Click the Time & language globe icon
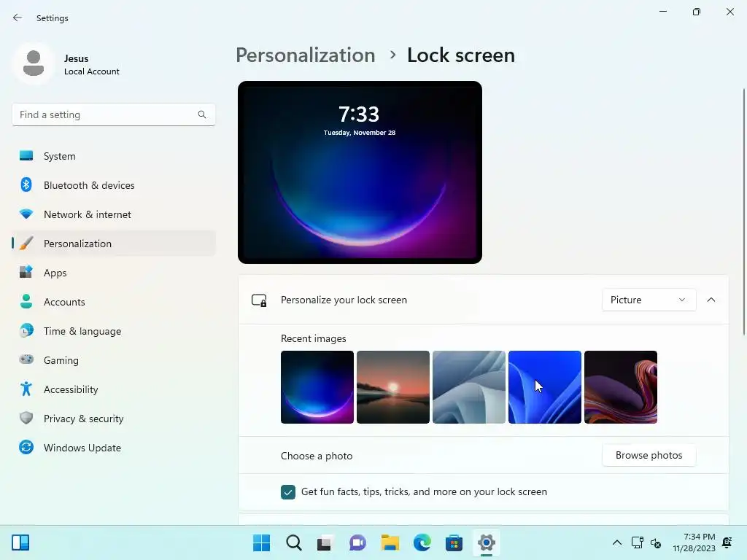Viewport: 747px width, 560px height. (26, 330)
